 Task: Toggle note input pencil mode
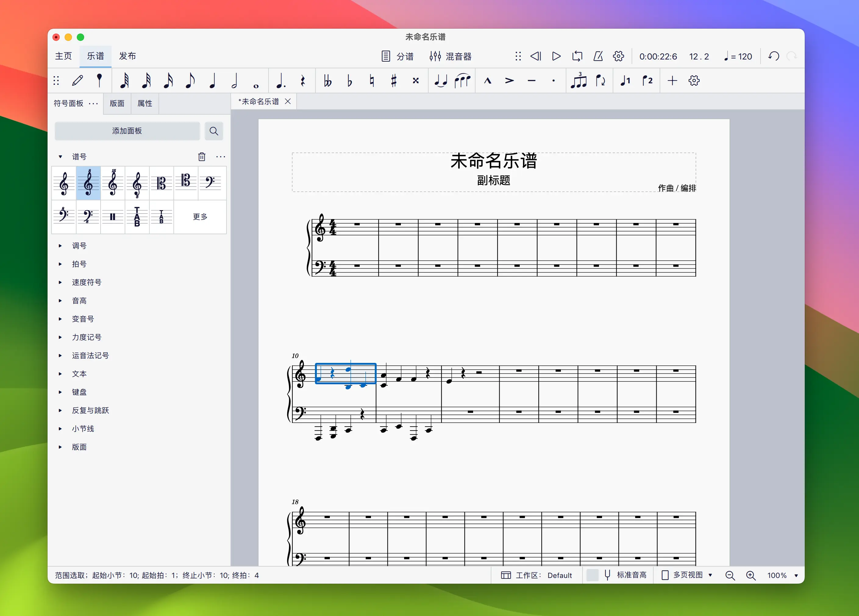point(78,81)
